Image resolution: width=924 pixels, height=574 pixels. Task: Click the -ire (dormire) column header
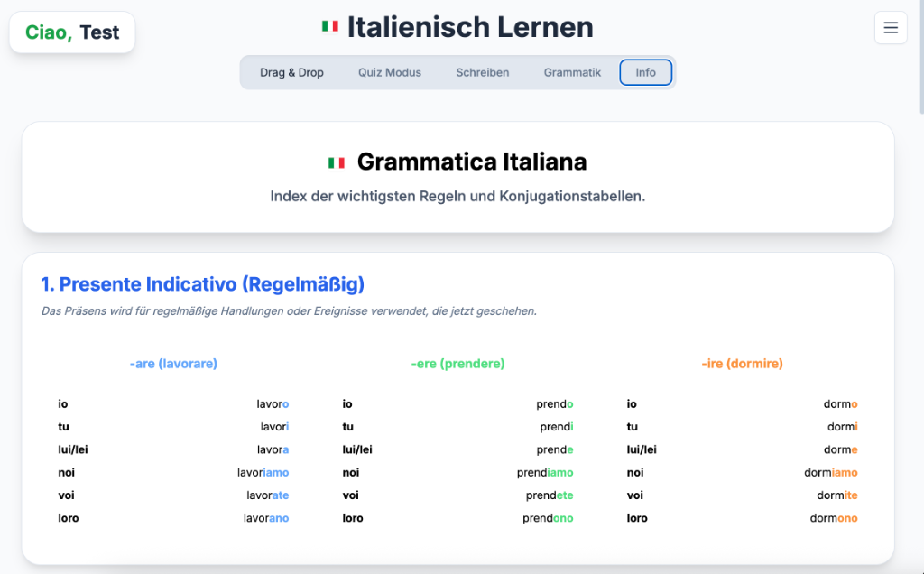(x=742, y=364)
